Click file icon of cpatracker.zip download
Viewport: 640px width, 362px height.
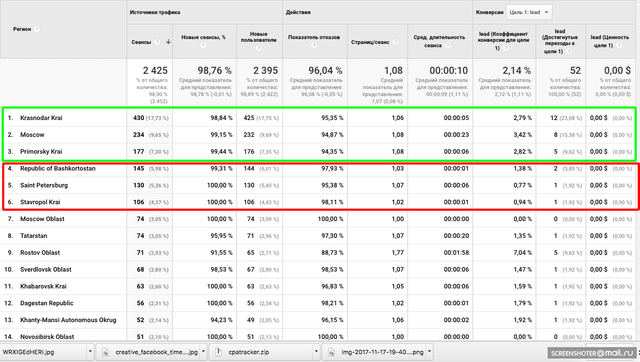click(x=218, y=352)
